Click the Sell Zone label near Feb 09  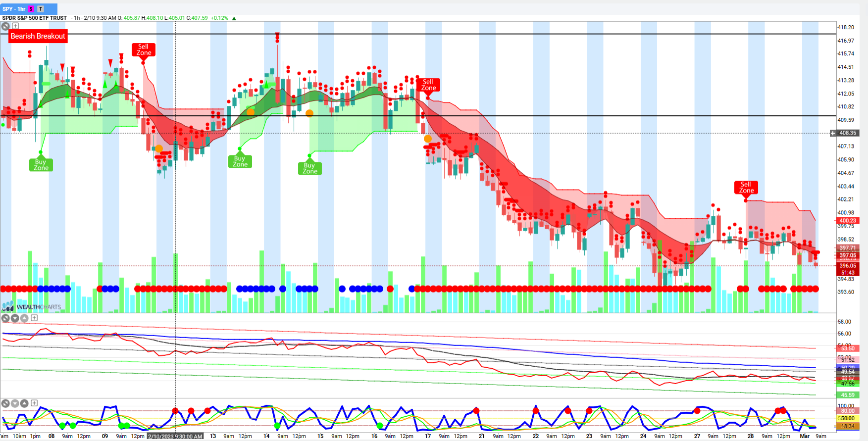tap(144, 49)
